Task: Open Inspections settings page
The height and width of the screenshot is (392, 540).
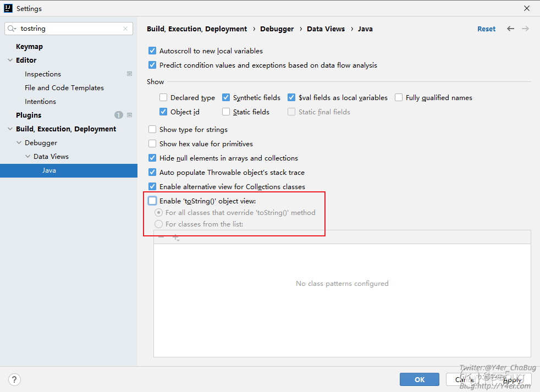Action: coord(43,74)
